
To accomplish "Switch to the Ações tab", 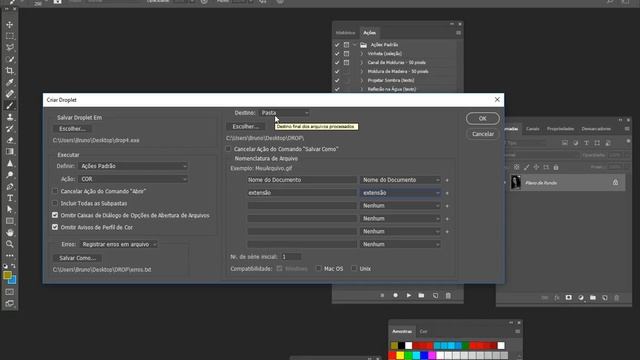I will pos(369,33).
